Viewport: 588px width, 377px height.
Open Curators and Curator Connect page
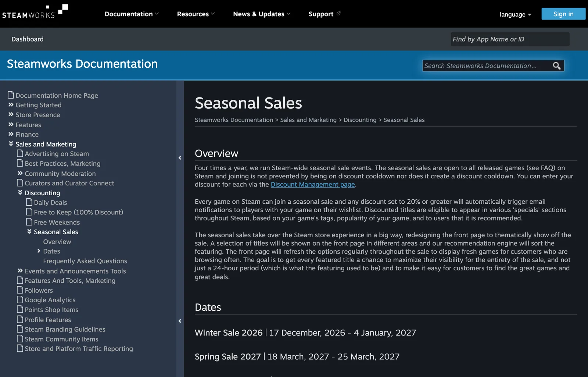[x=69, y=183]
